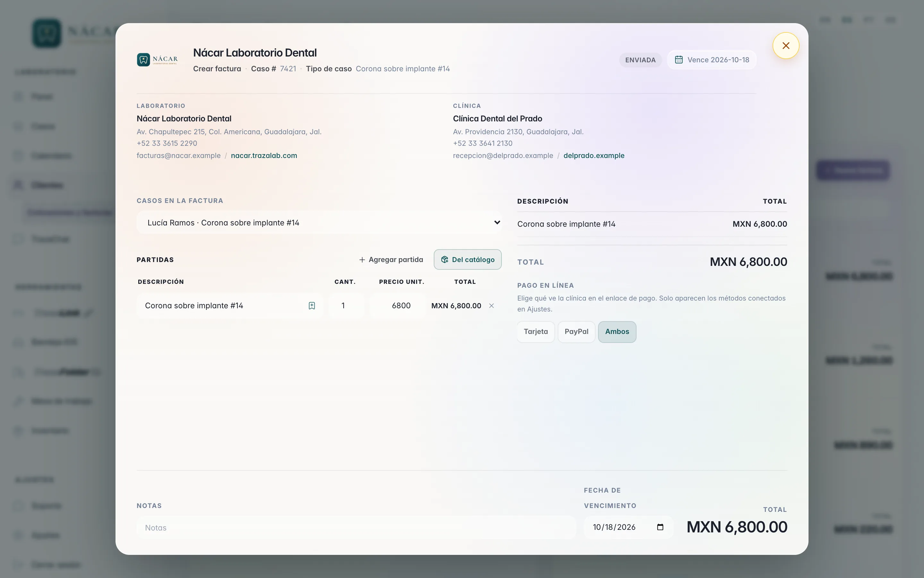Click the ENVIADA status badge
This screenshot has width=924, height=578.
[640, 60]
